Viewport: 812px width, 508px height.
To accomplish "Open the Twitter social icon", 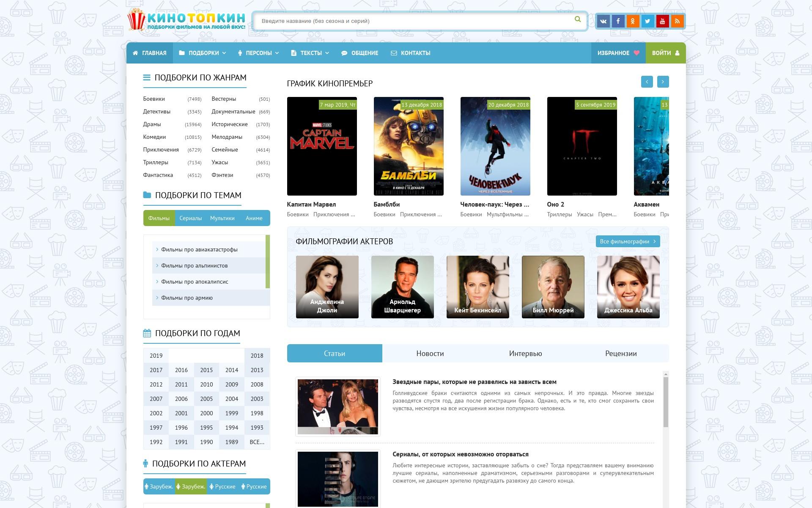I will pos(647,21).
